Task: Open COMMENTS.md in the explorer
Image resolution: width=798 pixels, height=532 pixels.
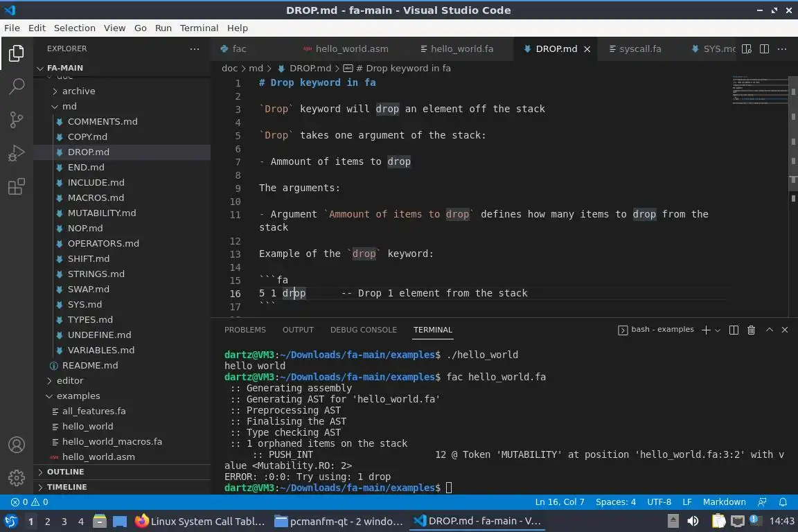Action: pos(122,122)
